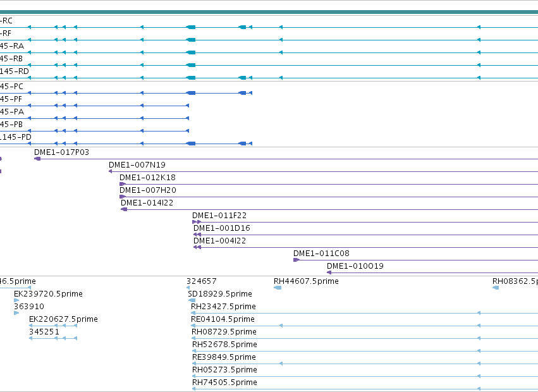Click the 363910 EST label
This screenshot has height=392, width=538.
coord(29,307)
